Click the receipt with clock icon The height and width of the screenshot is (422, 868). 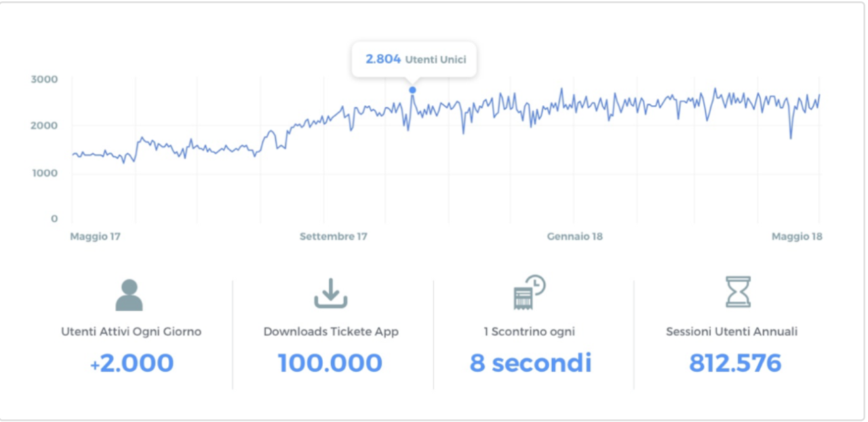pyautogui.click(x=530, y=293)
